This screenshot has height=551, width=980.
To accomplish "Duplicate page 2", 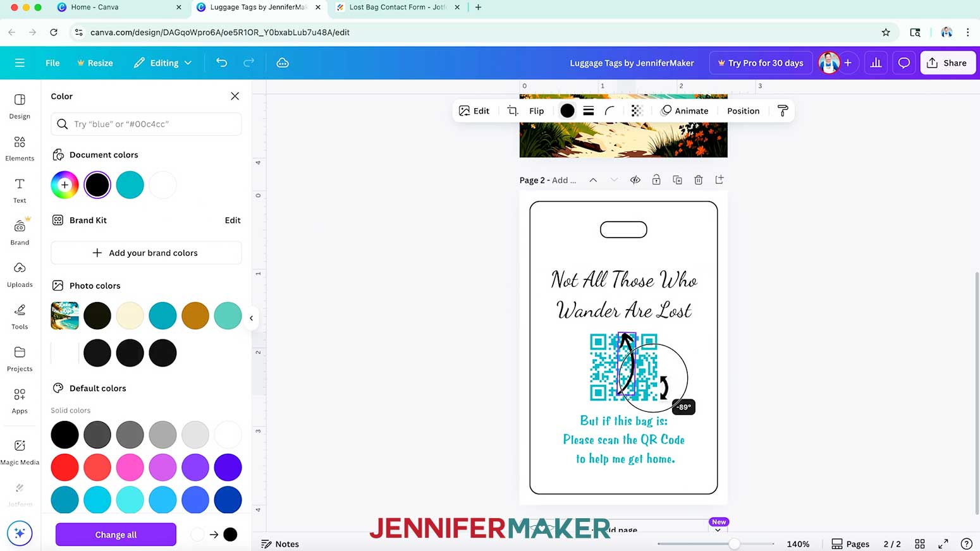I will tap(677, 180).
